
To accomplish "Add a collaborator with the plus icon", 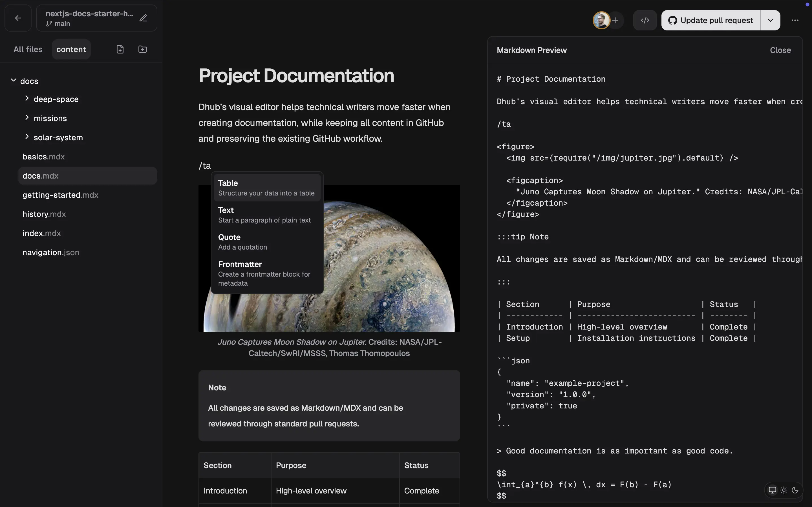I will point(616,20).
